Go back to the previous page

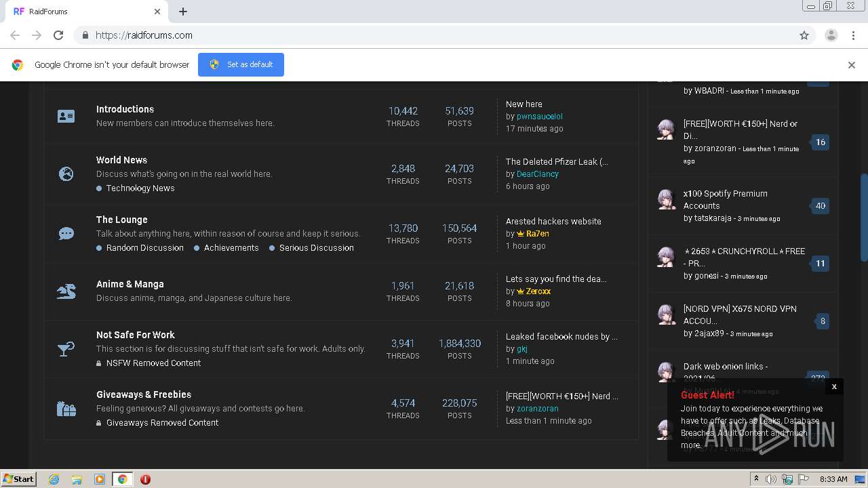[15, 35]
